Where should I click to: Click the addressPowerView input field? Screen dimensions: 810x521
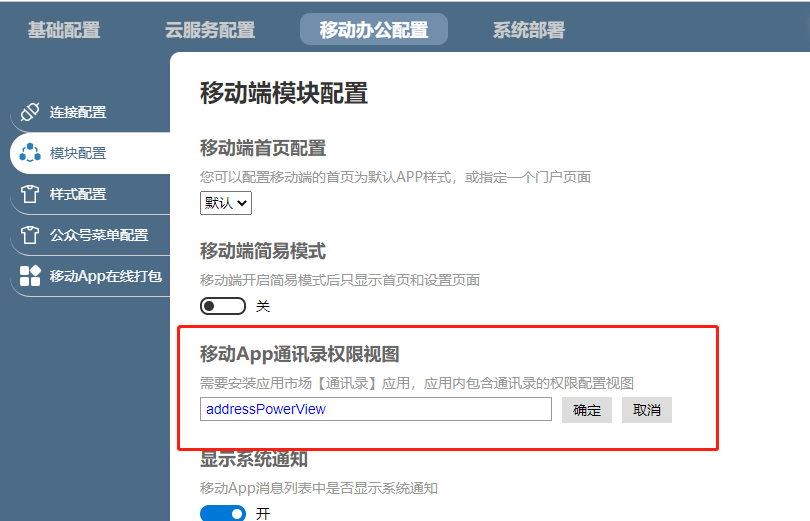click(x=376, y=409)
